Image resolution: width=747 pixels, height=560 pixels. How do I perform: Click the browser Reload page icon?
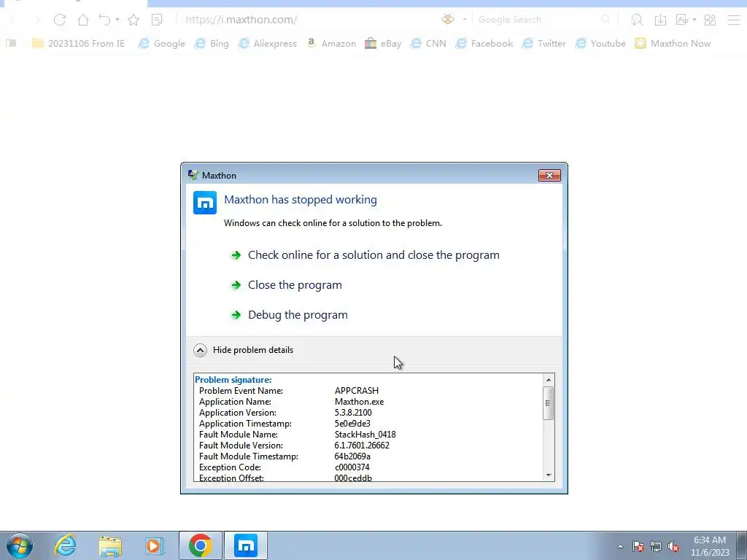click(60, 20)
